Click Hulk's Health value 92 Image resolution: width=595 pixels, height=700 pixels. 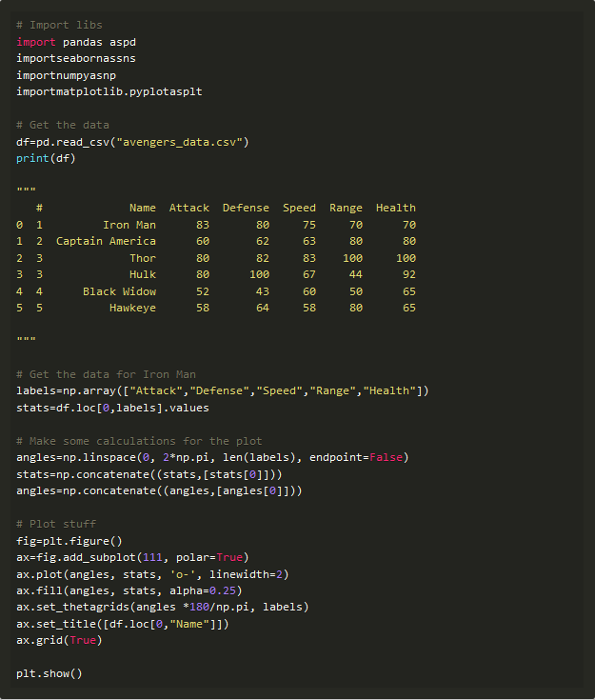click(409, 274)
